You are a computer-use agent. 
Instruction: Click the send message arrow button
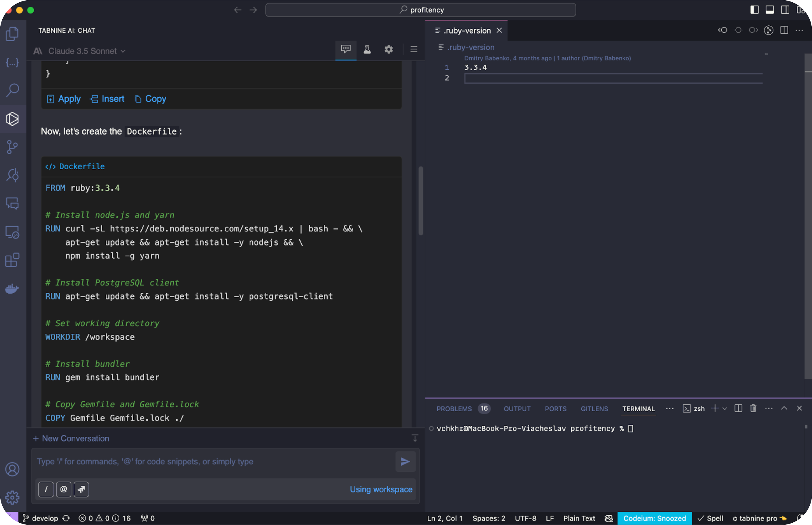tap(405, 462)
